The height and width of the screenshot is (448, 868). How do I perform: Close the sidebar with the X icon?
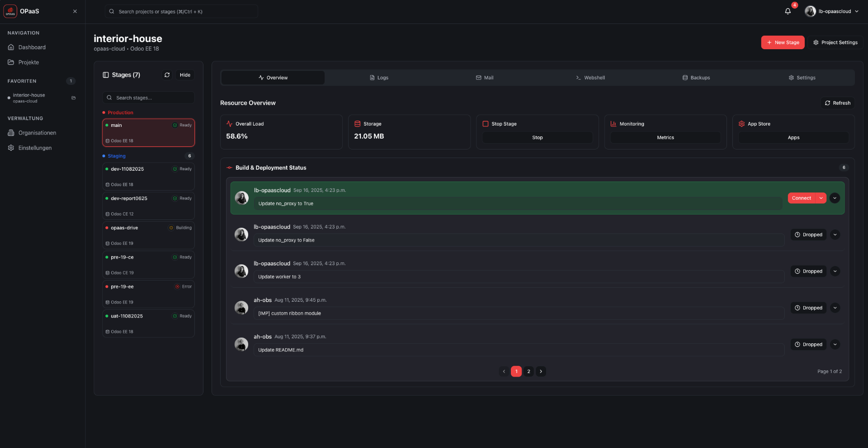click(75, 11)
